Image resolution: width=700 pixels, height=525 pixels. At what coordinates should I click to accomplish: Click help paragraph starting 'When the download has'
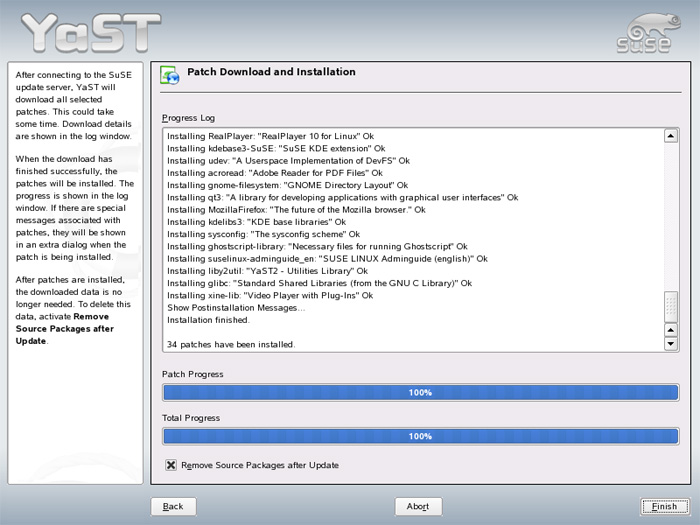[x=75, y=208]
